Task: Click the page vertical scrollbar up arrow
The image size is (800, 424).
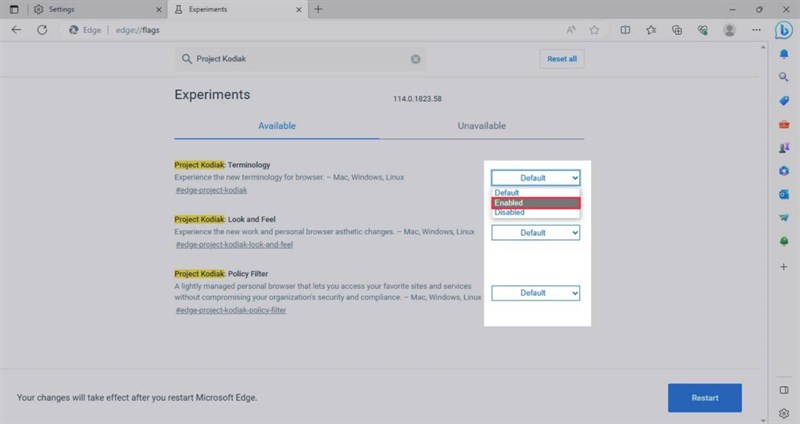Action: click(x=763, y=47)
